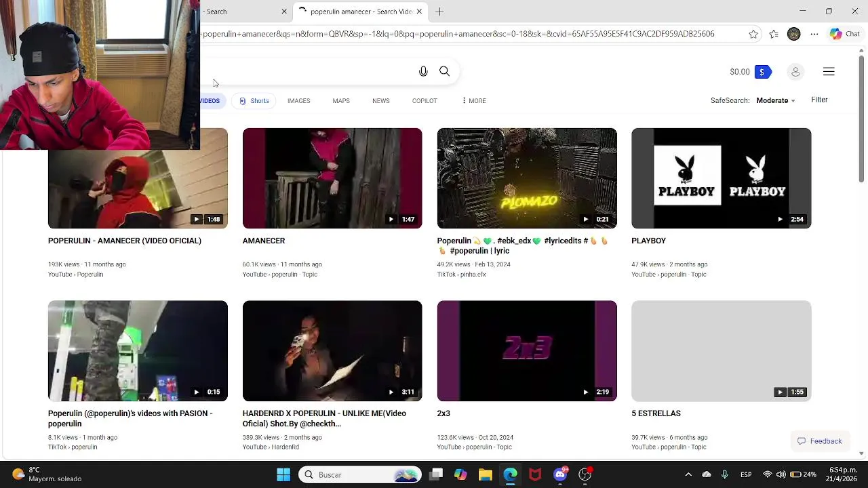Open McAfee from the taskbar
This screenshot has height=488, width=868.
(535, 474)
